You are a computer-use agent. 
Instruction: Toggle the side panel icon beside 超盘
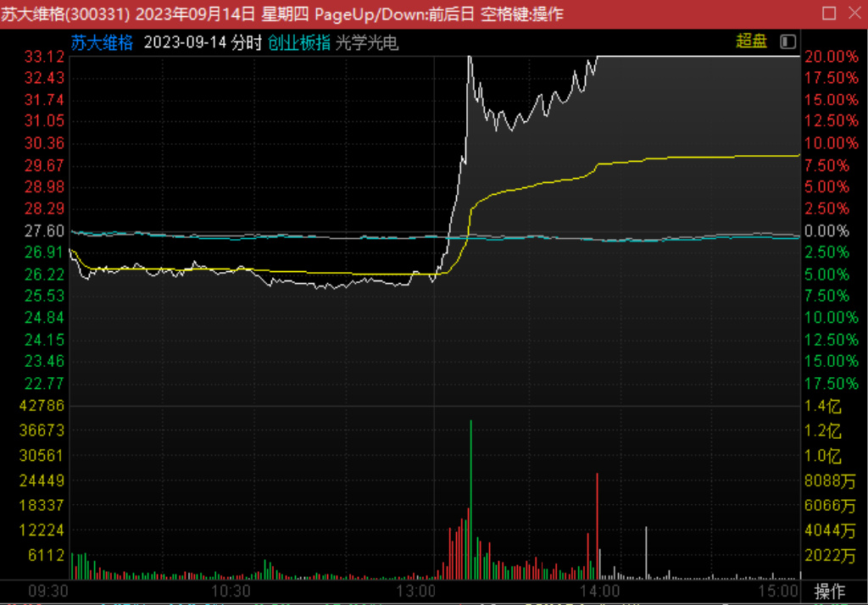coord(788,42)
